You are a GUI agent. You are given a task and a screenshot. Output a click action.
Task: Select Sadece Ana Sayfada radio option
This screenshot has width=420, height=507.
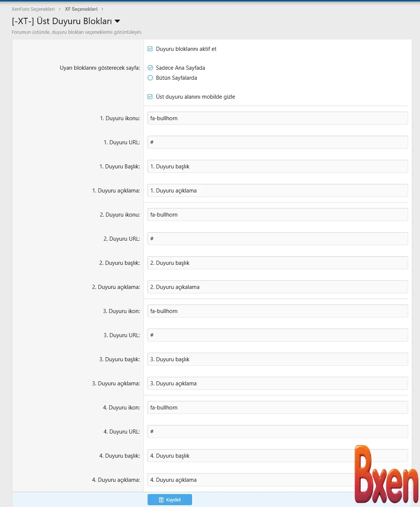pos(150,68)
